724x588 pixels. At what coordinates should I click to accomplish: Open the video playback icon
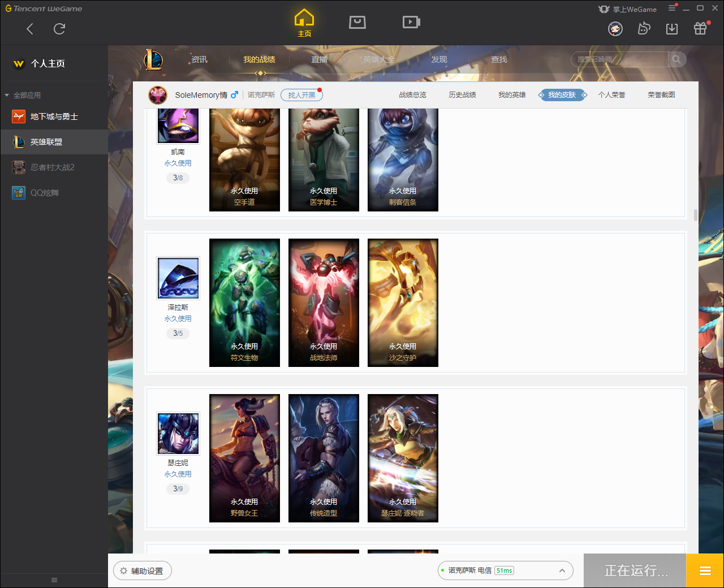pos(411,22)
